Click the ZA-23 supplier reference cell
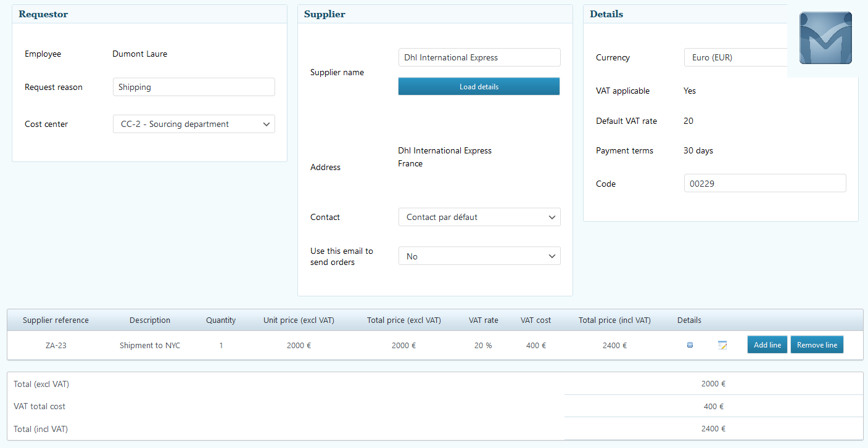This screenshot has height=448, width=868. [56, 346]
